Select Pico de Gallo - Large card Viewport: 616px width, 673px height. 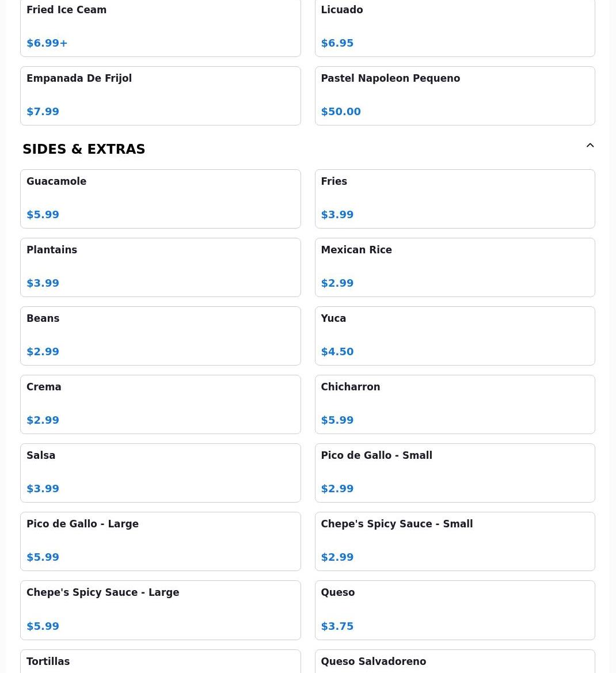[161, 541]
